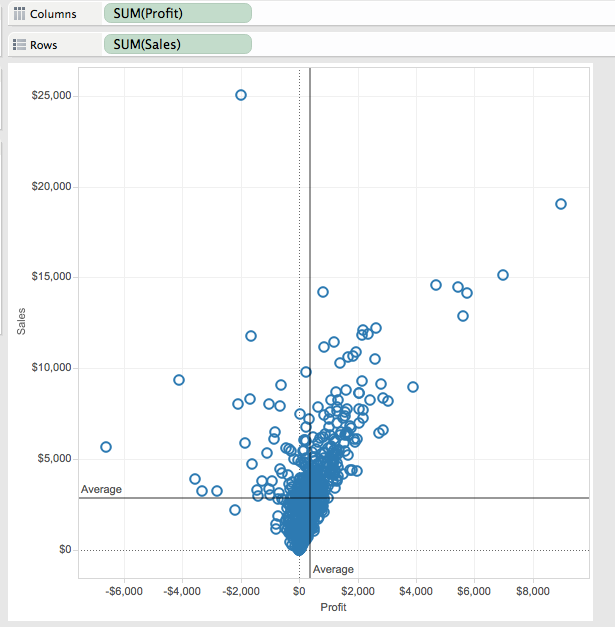Click the Rows shelf label
Image resolution: width=615 pixels, height=627 pixels.
click(x=45, y=44)
